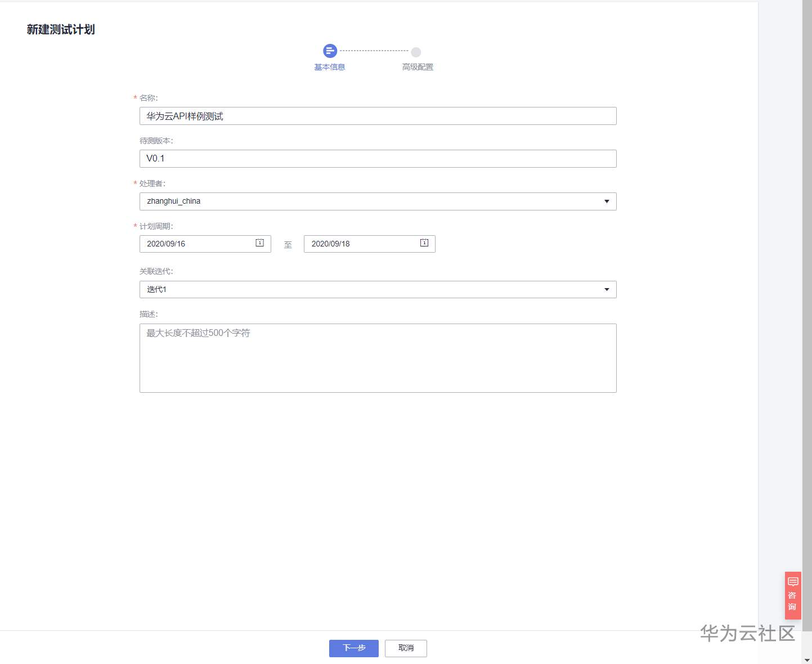Viewport: 812px width, 664px height.
Task: Select the 基本信息 step label
Action: (329, 67)
